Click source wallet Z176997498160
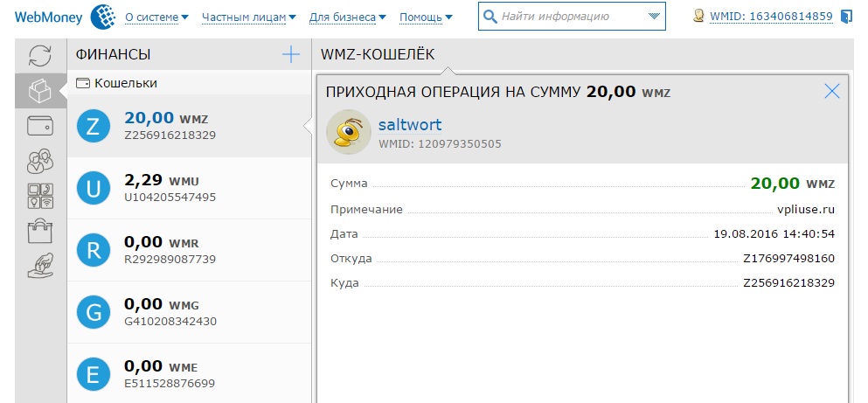This screenshot has width=868, height=403. 788,259
